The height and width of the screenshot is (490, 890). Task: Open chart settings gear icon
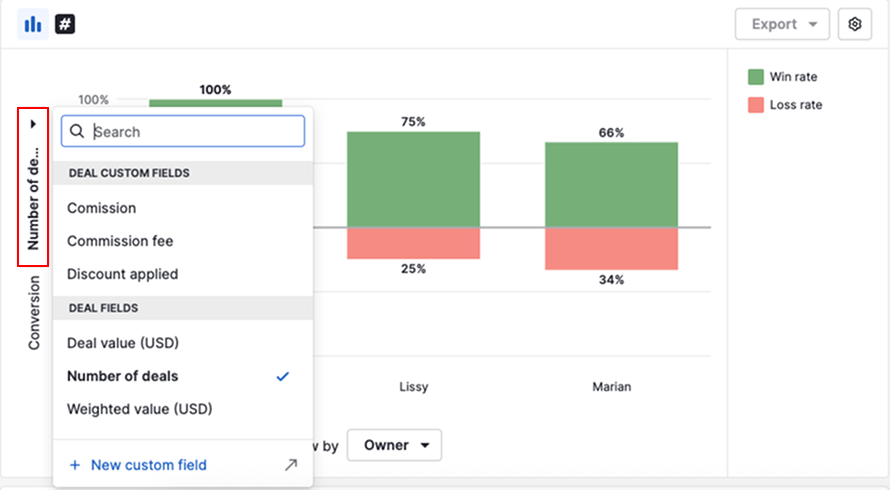click(x=854, y=24)
